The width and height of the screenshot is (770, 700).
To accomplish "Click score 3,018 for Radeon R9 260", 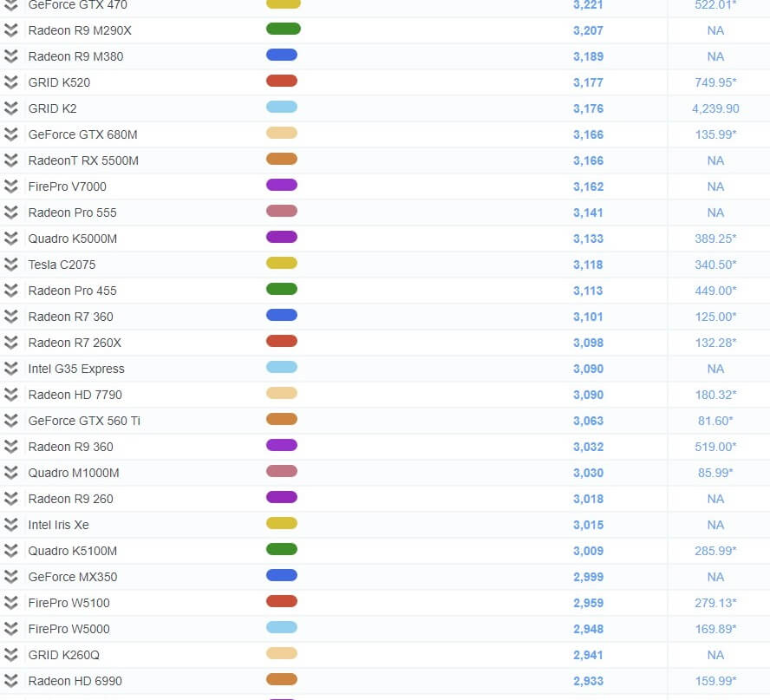I will [x=588, y=499].
